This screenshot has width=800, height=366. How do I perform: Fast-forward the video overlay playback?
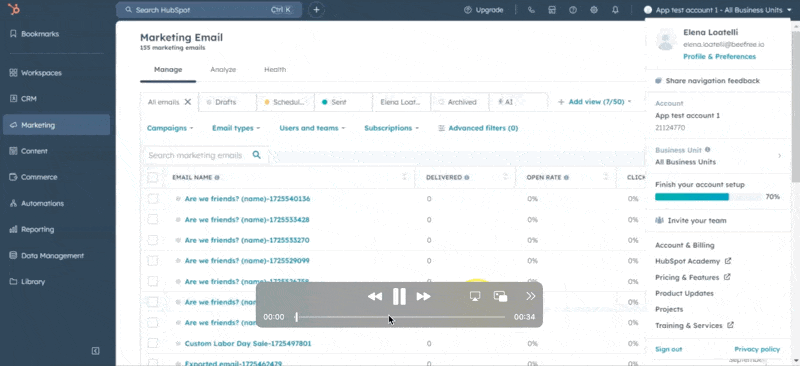[x=423, y=297]
